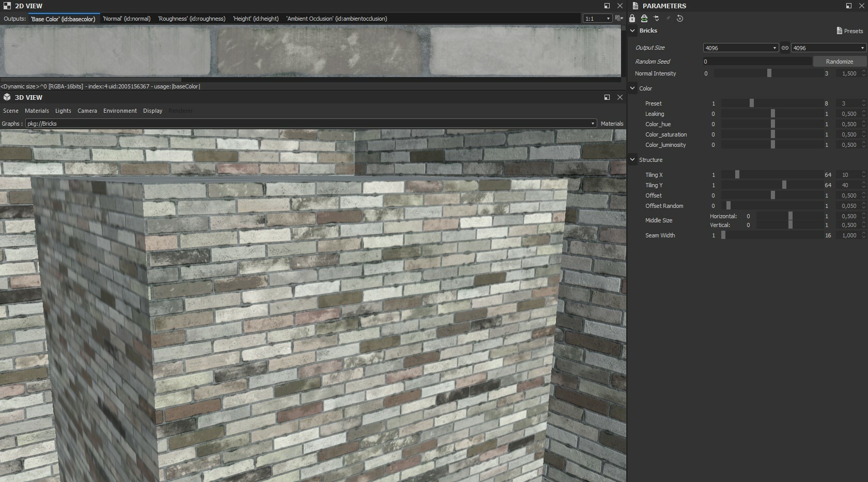Screen dimensions: 868x482
Task: Collapse the Color parameter section
Action: pos(632,88)
